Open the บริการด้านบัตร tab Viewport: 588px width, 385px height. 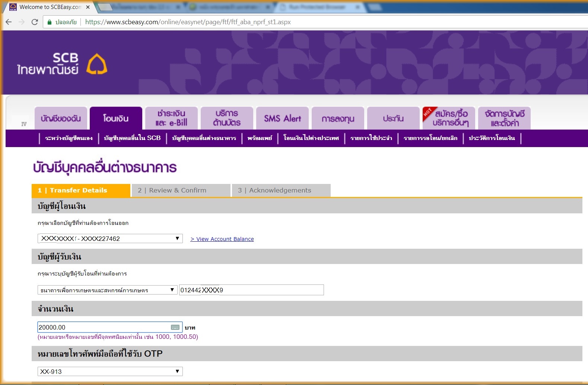[227, 118]
